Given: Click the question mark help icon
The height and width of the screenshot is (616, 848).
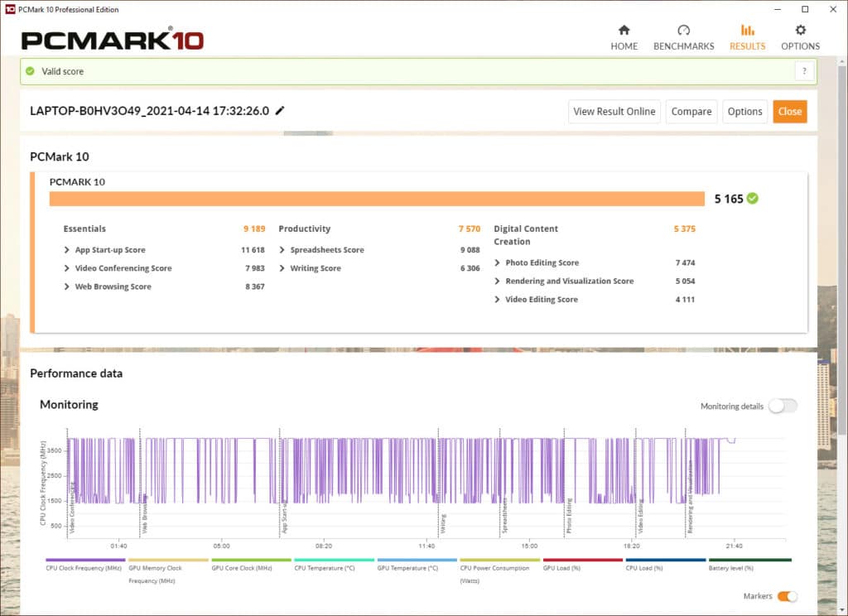Looking at the screenshot, I should point(804,71).
